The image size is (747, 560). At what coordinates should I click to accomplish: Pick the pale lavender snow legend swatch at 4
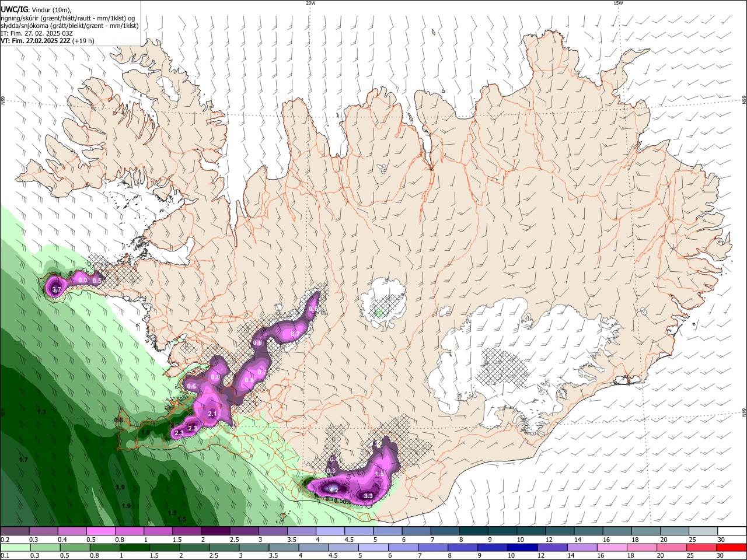click(x=330, y=531)
